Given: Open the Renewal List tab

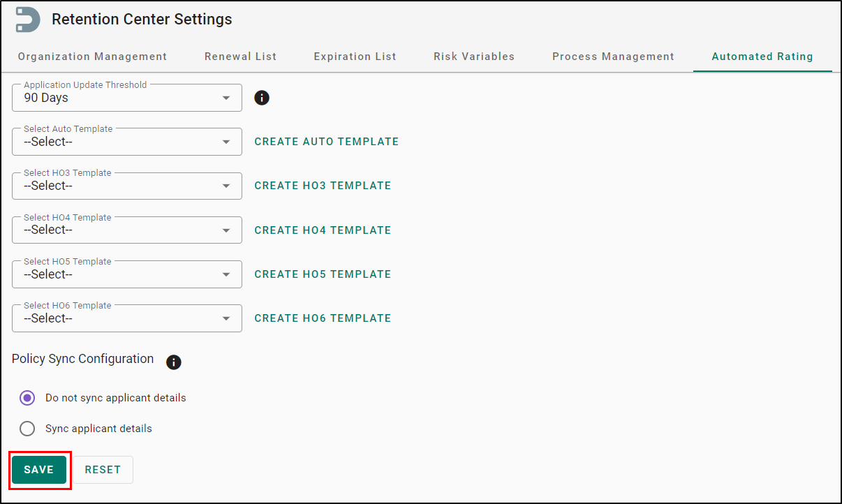Looking at the screenshot, I should point(240,57).
